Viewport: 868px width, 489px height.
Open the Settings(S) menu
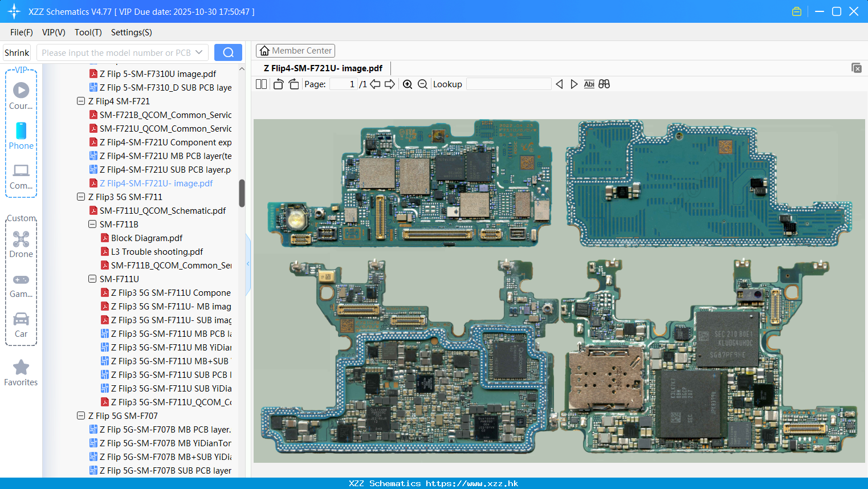[131, 32]
